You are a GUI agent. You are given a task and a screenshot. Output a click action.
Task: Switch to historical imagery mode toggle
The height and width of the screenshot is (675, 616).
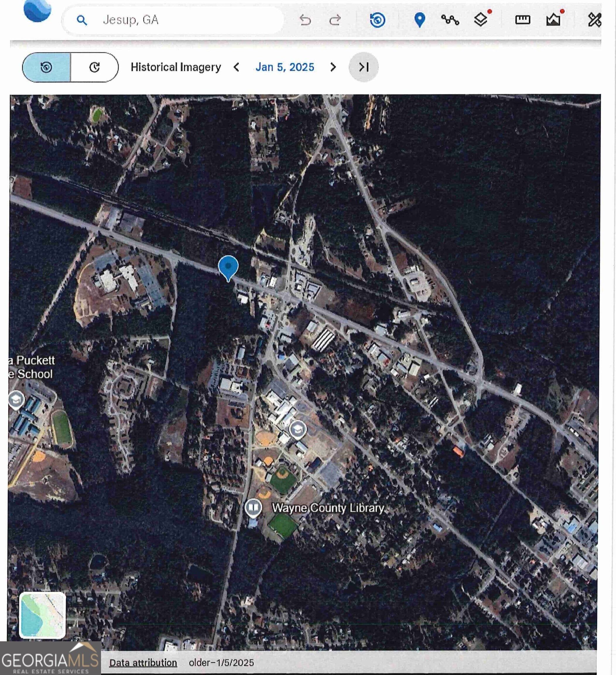pos(47,67)
